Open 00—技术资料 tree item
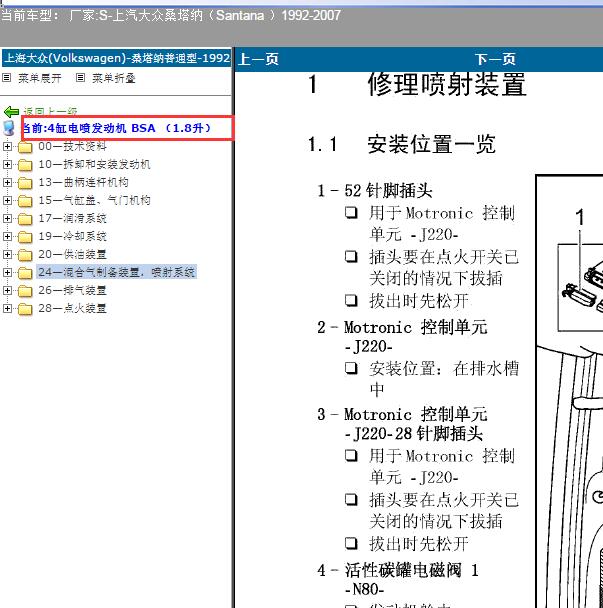The width and height of the screenshot is (603, 608). tap(72, 146)
